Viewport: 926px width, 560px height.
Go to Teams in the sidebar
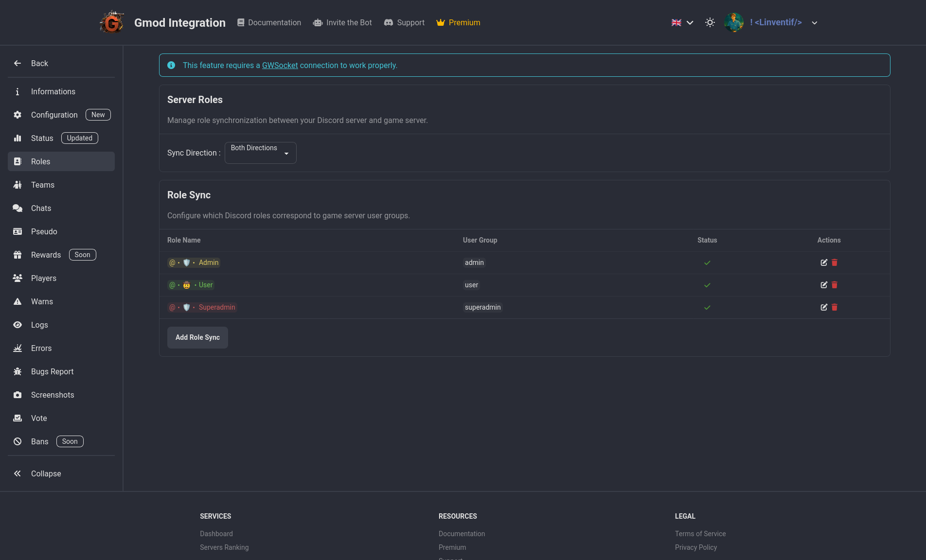pyautogui.click(x=43, y=185)
